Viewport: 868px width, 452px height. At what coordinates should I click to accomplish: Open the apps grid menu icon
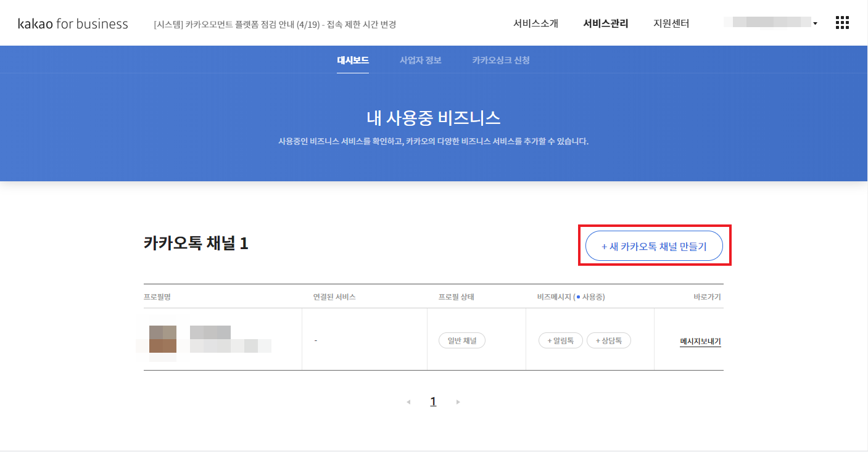842,23
